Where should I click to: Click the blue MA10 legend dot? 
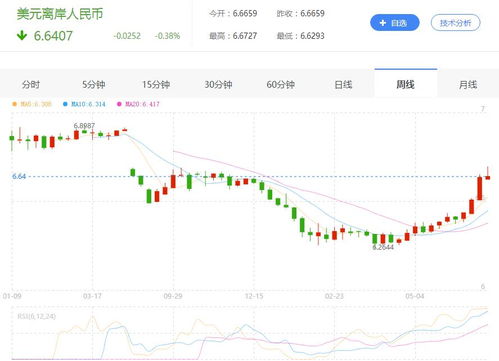[x=65, y=104]
